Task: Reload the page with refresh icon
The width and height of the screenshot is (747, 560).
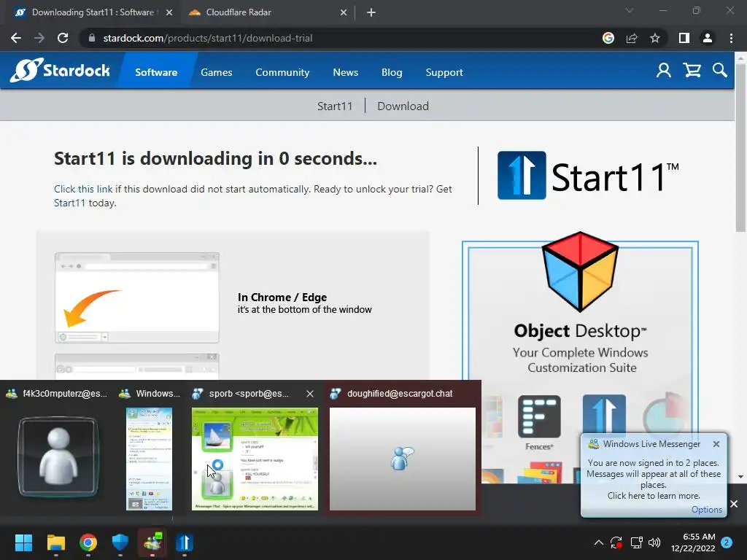Action: (63, 38)
